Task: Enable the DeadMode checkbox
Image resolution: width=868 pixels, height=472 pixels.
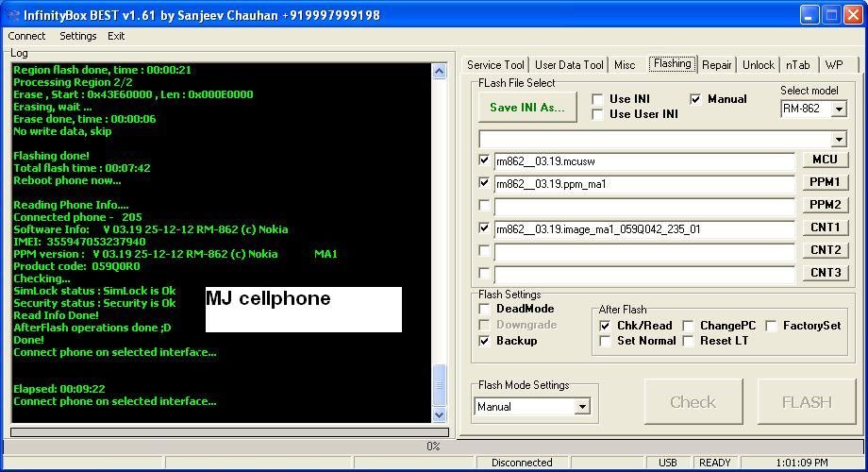Action: point(485,310)
